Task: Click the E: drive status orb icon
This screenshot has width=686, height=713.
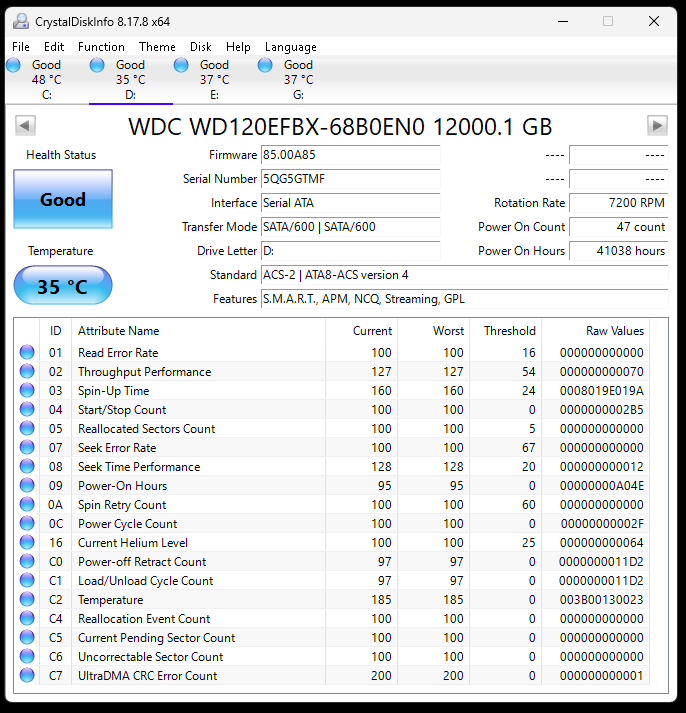Action: point(181,65)
